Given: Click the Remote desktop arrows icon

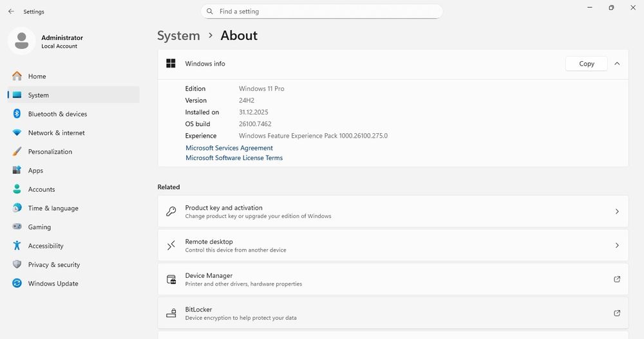Looking at the screenshot, I should click(x=171, y=245).
